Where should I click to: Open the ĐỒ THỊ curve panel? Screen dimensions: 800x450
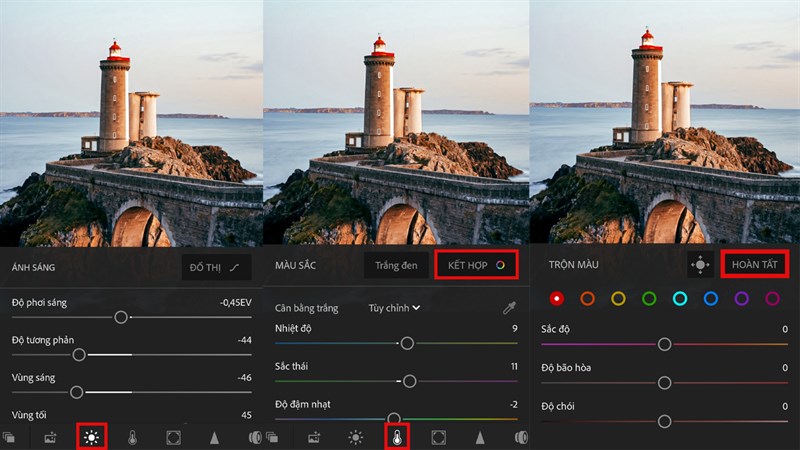[x=216, y=267]
